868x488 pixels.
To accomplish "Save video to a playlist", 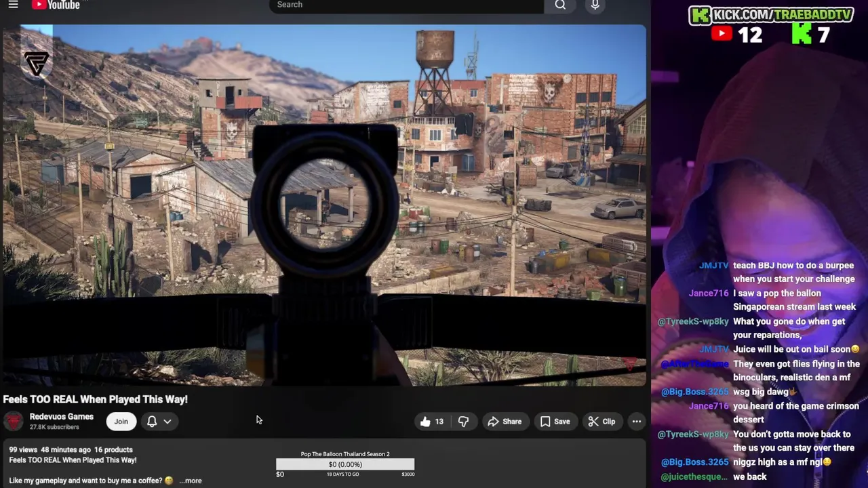I will (x=555, y=422).
